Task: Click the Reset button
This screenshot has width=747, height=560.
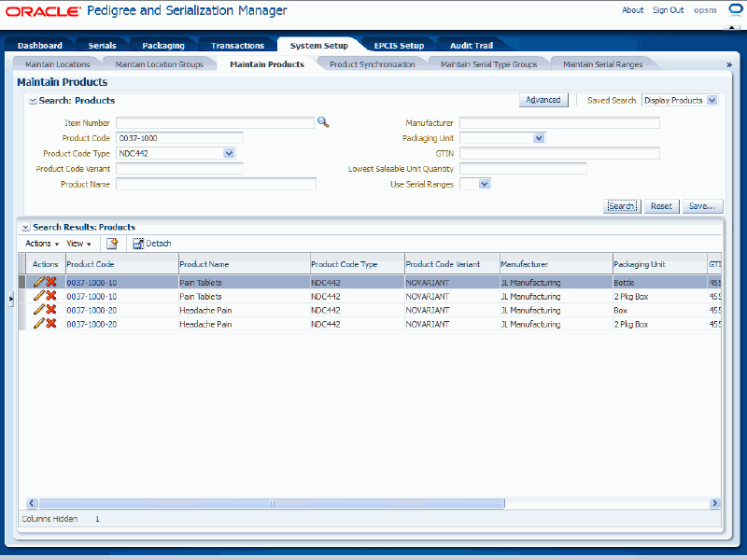Action: tap(661, 206)
